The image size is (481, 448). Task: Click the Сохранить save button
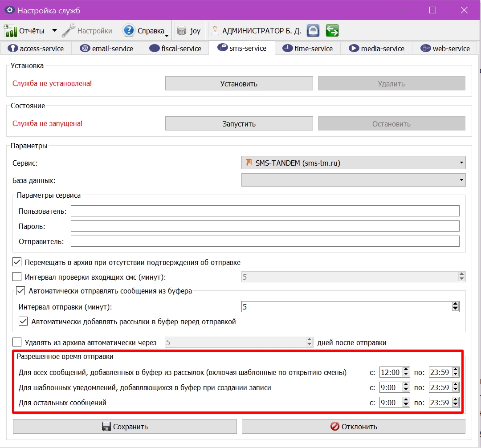125,427
